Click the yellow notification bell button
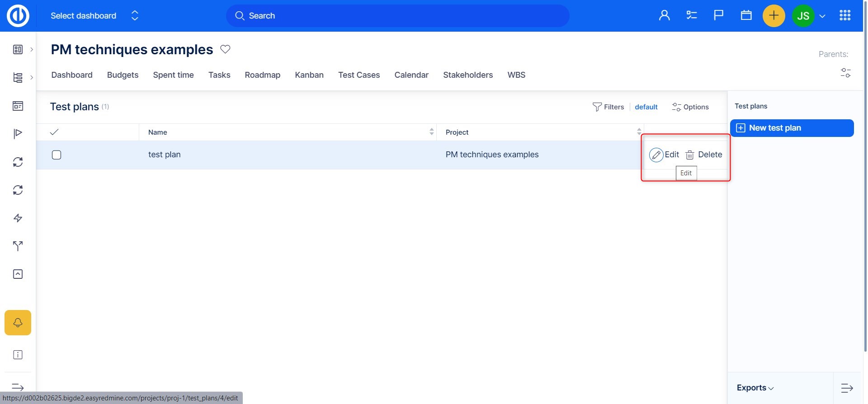868x404 pixels. point(18,323)
